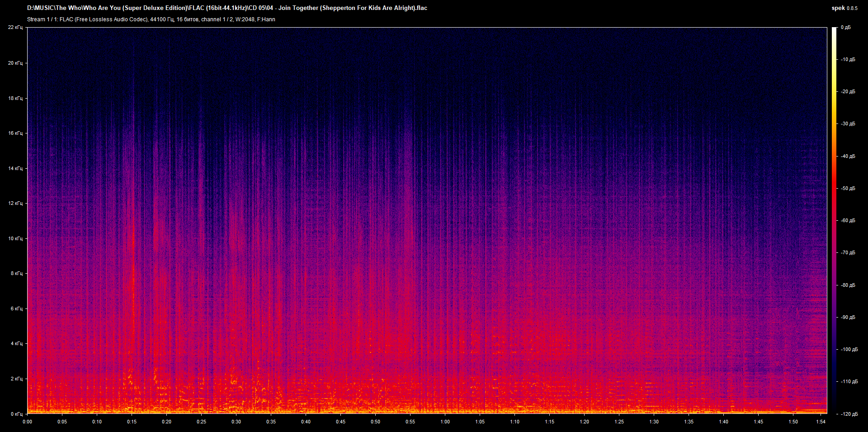Click the -30 дБ level scale label
This screenshot has width=868, height=432.
click(x=848, y=123)
